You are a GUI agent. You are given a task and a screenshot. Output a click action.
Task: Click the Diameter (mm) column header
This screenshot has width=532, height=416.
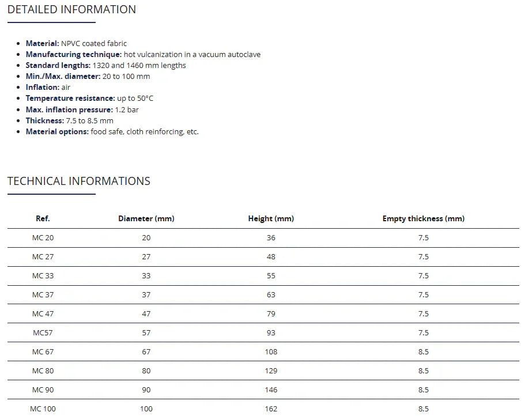[x=146, y=219]
